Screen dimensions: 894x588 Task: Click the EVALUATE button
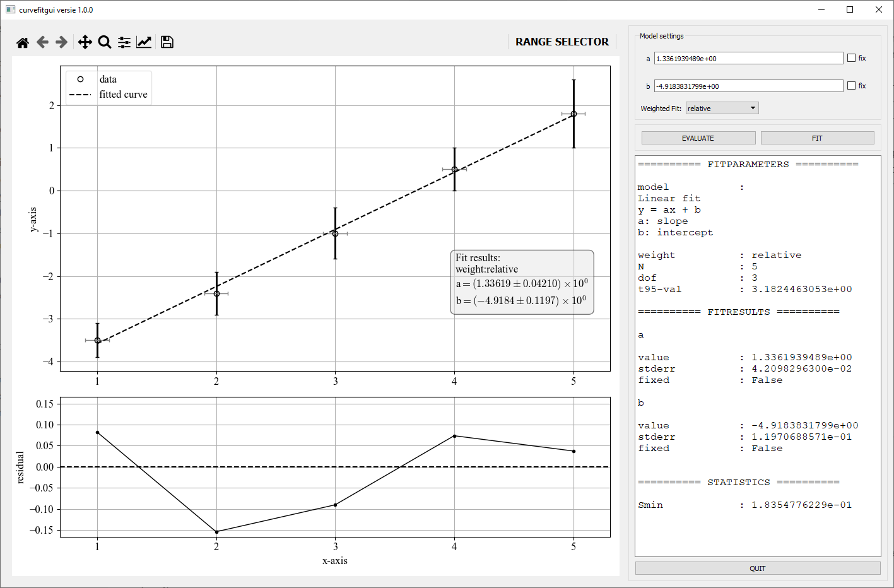698,138
